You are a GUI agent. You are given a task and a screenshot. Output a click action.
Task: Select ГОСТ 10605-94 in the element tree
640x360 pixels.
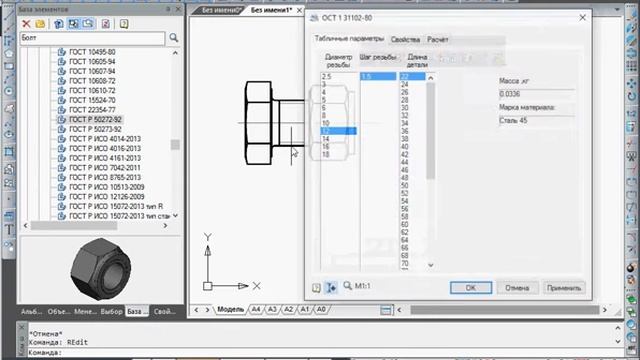point(92,62)
